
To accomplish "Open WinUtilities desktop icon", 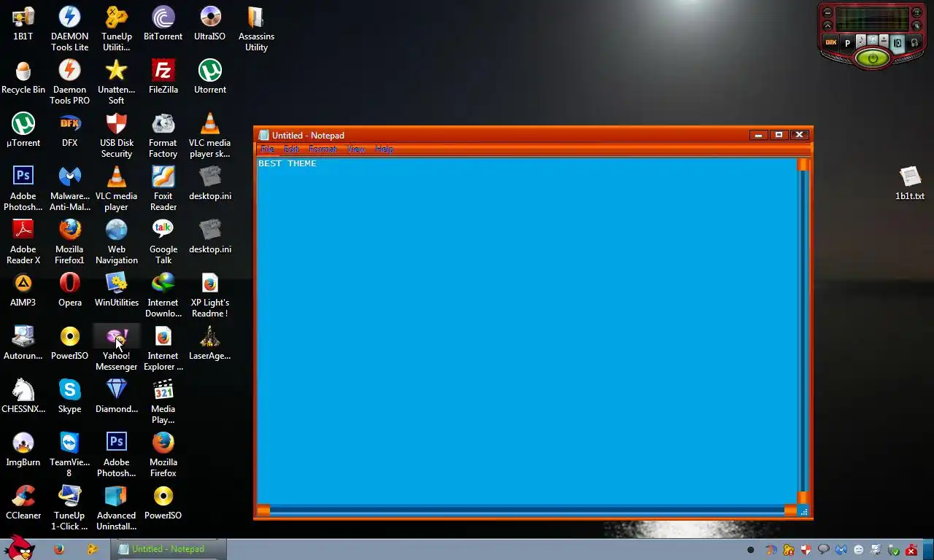I will [117, 289].
